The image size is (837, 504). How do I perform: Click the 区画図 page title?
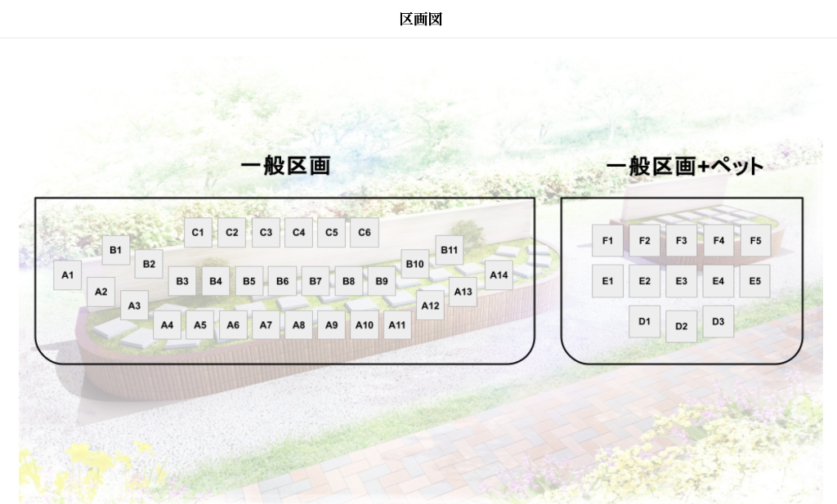[420, 19]
